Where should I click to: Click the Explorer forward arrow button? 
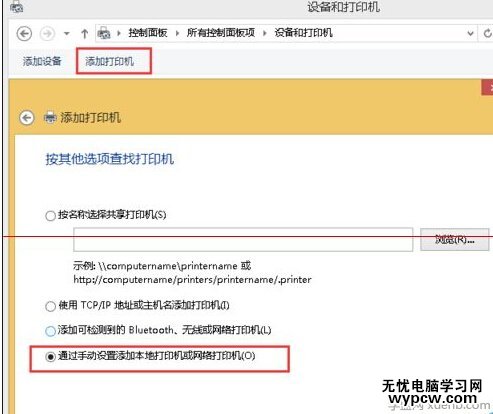pyautogui.click(x=47, y=33)
